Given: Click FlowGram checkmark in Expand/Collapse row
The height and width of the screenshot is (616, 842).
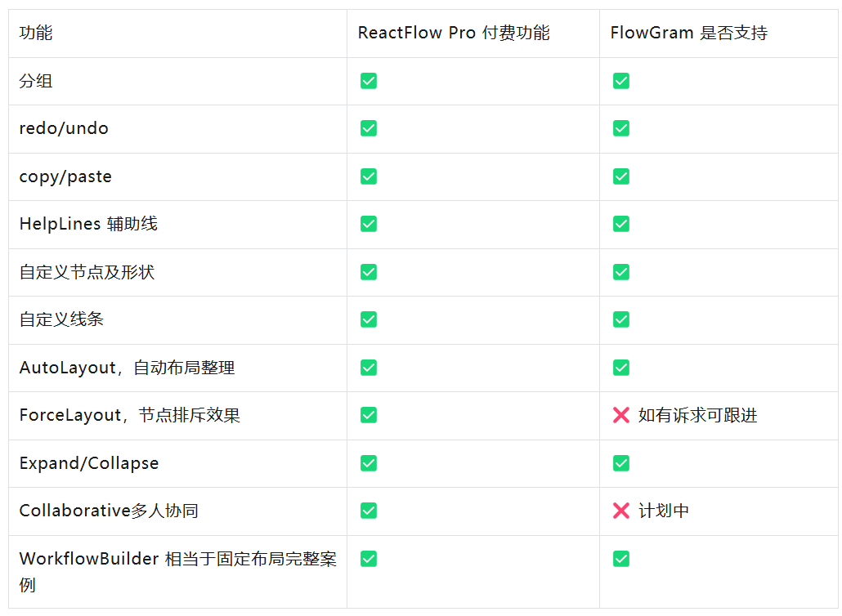Looking at the screenshot, I should pyautogui.click(x=621, y=463).
